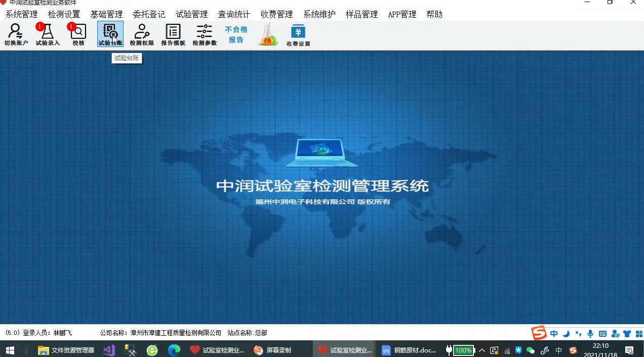644x357 pixels.
Task: Click the WeChat tray icon
Action: pyautogui.click(x=531, y=350)
